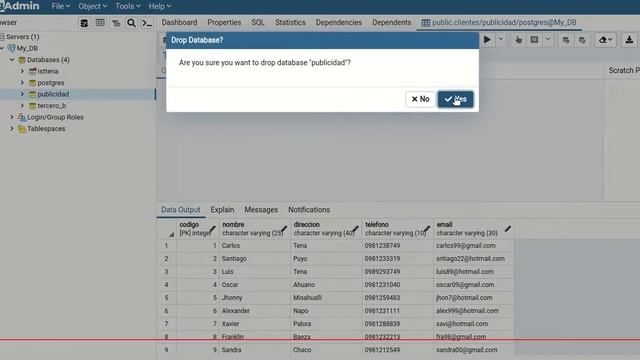Viewport: 640px width, 360px height.
Task: Click the Cancel query hand icon
Action: pyautogui.click(x=518, y=40)
